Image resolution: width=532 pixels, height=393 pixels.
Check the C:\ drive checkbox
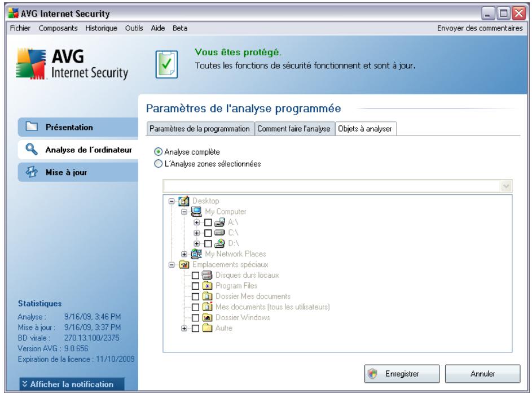208,233
